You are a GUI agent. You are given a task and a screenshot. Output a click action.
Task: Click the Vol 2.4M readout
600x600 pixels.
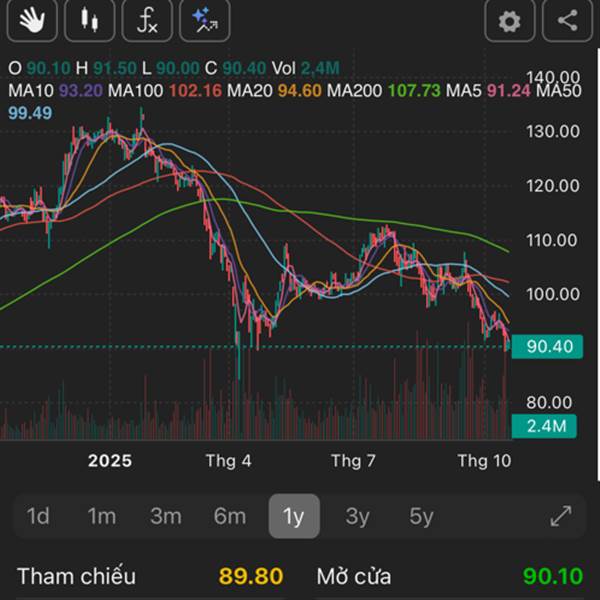[x=305, y=68]
